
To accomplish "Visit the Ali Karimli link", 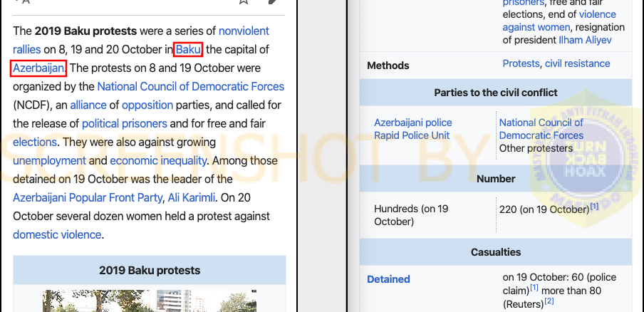I will 192,198.
